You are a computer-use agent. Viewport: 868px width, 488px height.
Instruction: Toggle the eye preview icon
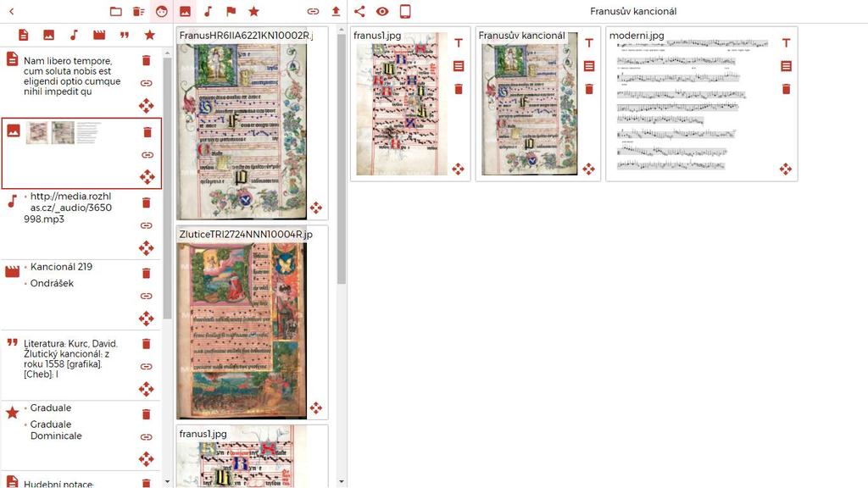(x=382, y=11)
